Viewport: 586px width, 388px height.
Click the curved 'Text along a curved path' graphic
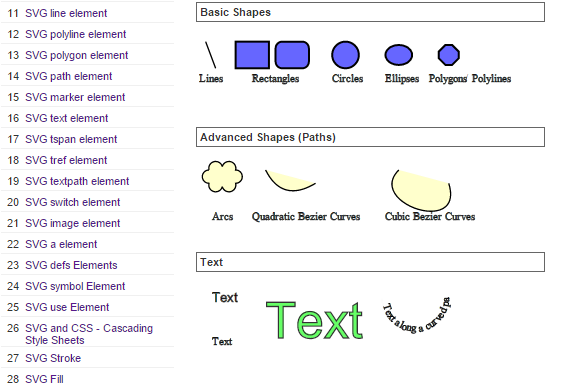[417, 315]
